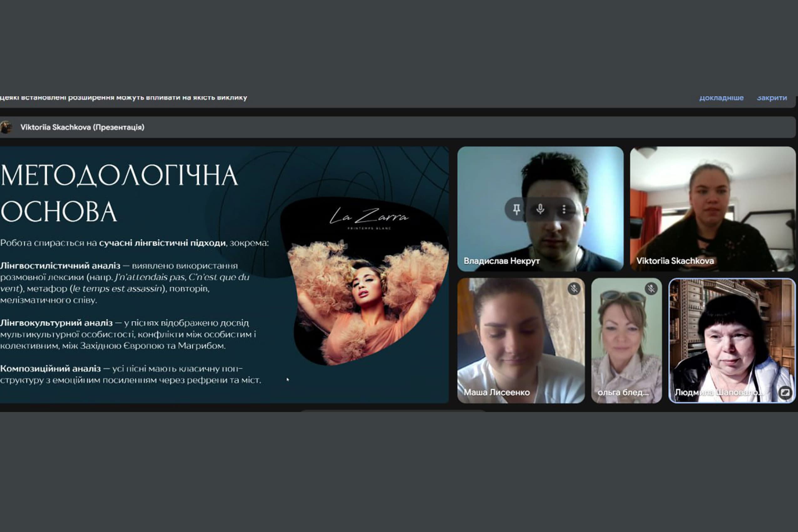The image size is (798, 532).
Task: Click muted mic icon on Маша Лисеенко's tile
Action: tap(574, 289)
